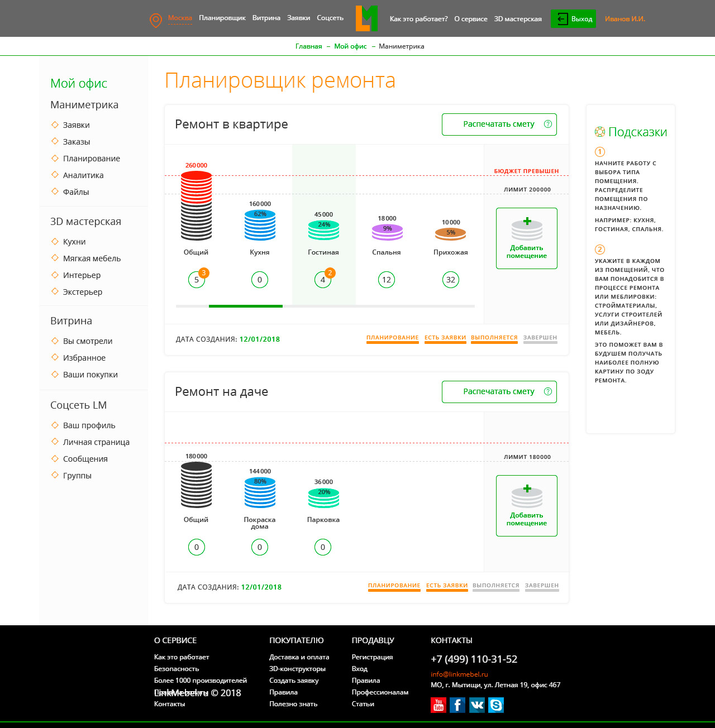Click the red Общий coin stack in квартира

coord(196,206)
